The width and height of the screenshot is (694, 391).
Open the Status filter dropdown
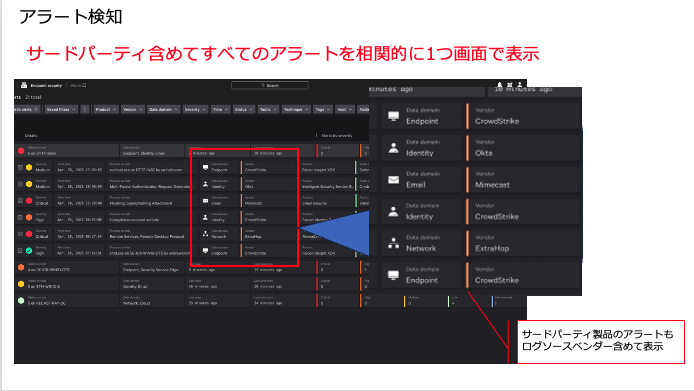[x=244, y=109]
